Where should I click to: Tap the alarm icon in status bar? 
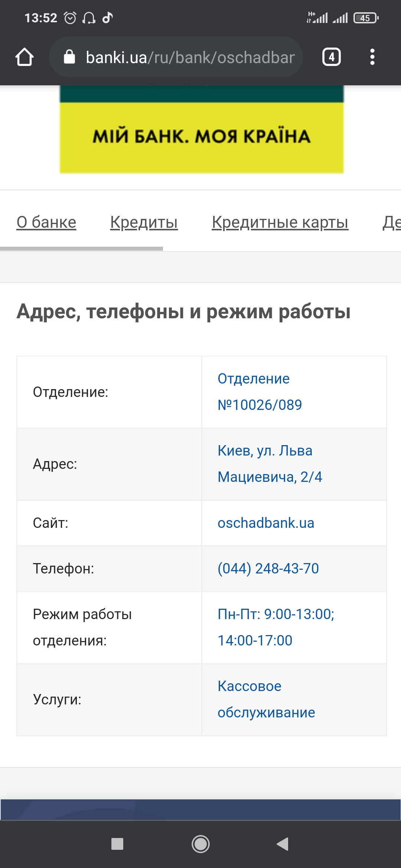pos(70,18)
